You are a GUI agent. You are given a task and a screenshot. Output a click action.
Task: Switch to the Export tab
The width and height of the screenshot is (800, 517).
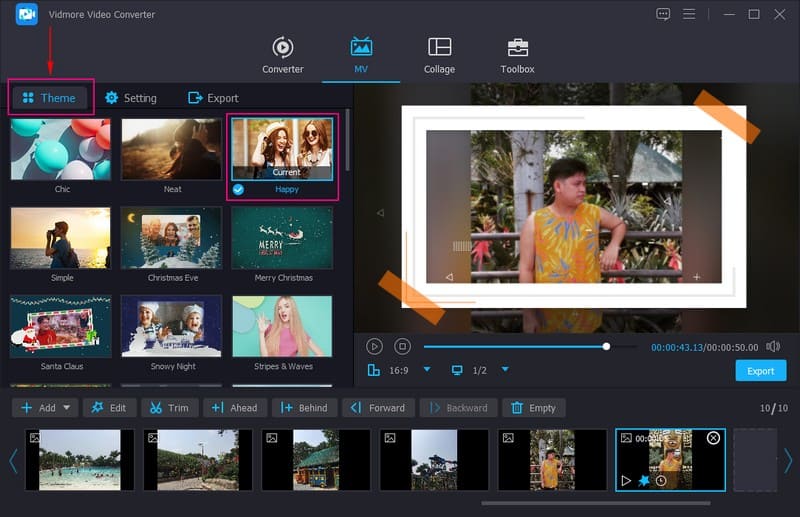pos(213,98)
